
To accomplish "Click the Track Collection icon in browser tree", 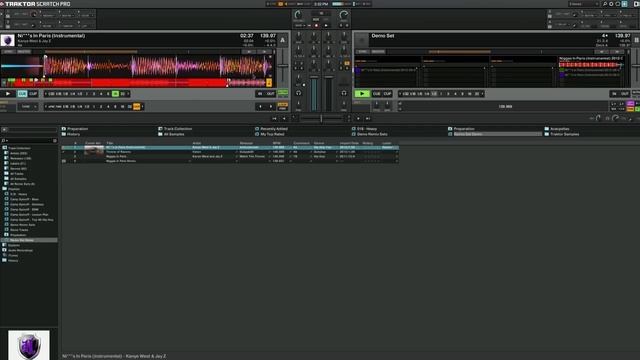I will [5, 148].
